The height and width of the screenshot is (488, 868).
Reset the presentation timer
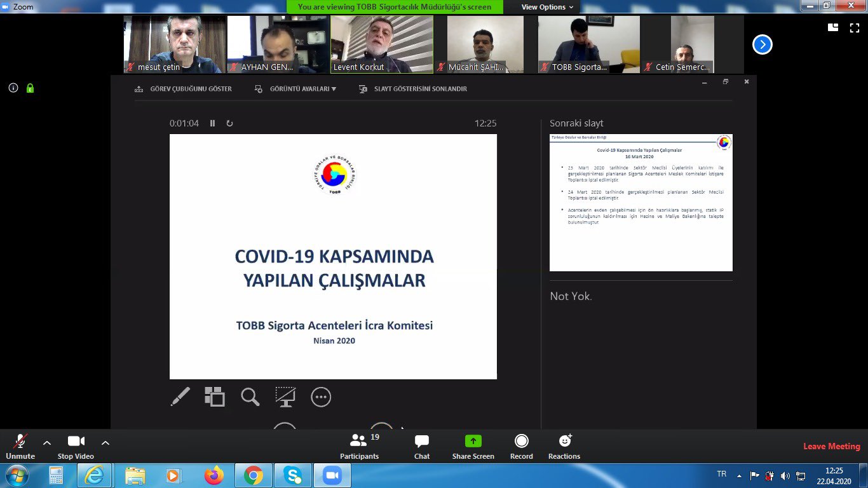tap(229, 123)
